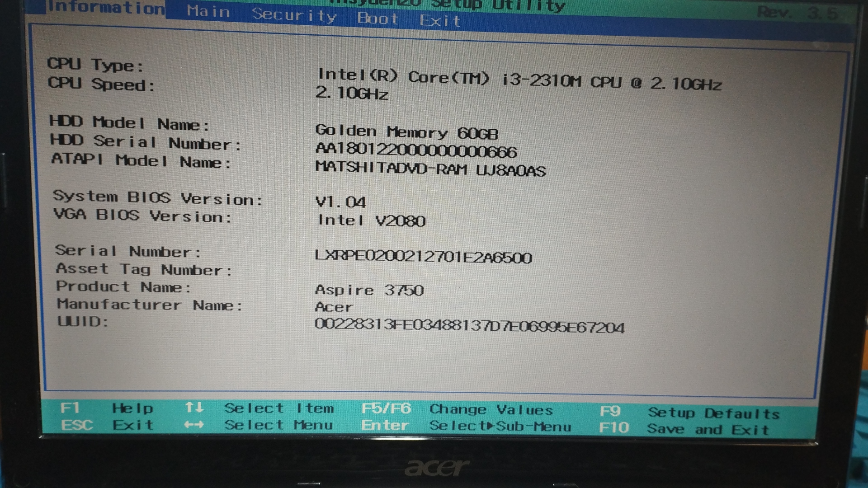Click the ESC Exit hint
The height and width of the screenshot is (488, 868).
point(108,425)
